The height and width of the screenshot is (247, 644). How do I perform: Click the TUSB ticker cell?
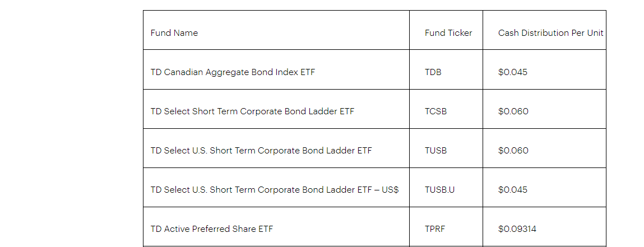[x=435, y=151]
